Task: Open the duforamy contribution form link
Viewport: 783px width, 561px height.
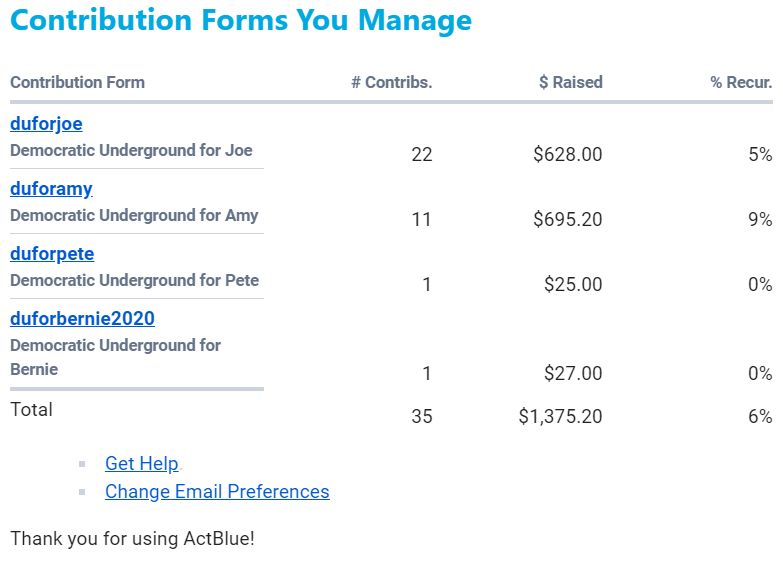Action: click(x=51, y=189)
